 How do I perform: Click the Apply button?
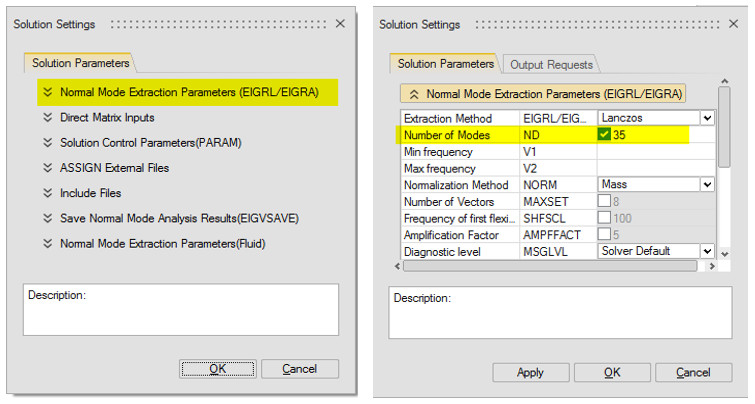pos(530,372)
